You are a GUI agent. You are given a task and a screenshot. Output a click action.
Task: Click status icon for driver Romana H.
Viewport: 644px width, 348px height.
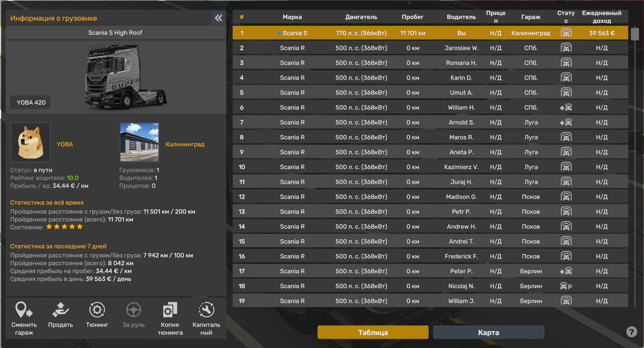coord(566,63)
